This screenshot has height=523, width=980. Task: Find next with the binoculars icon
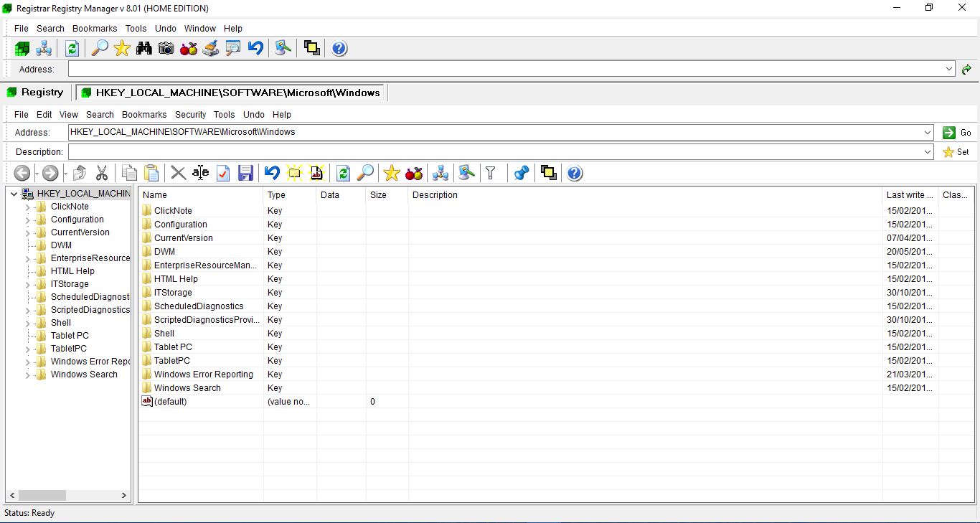pos(143,47)
